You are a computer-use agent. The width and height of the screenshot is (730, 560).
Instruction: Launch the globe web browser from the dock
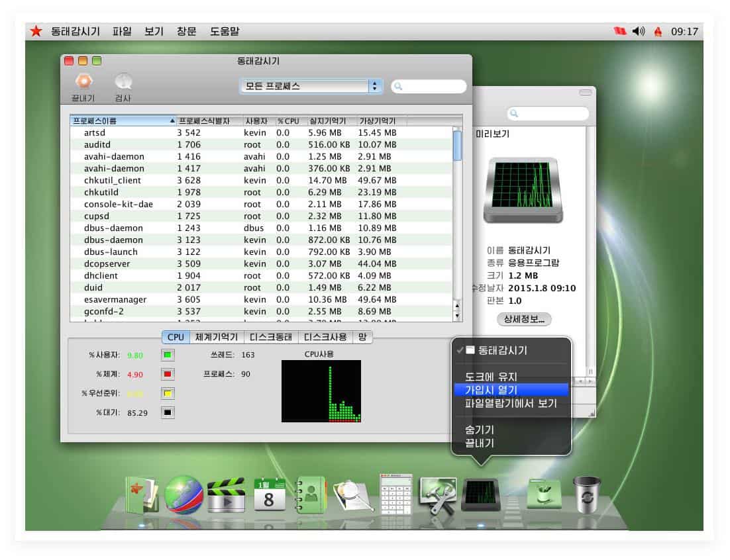point(183,495)
